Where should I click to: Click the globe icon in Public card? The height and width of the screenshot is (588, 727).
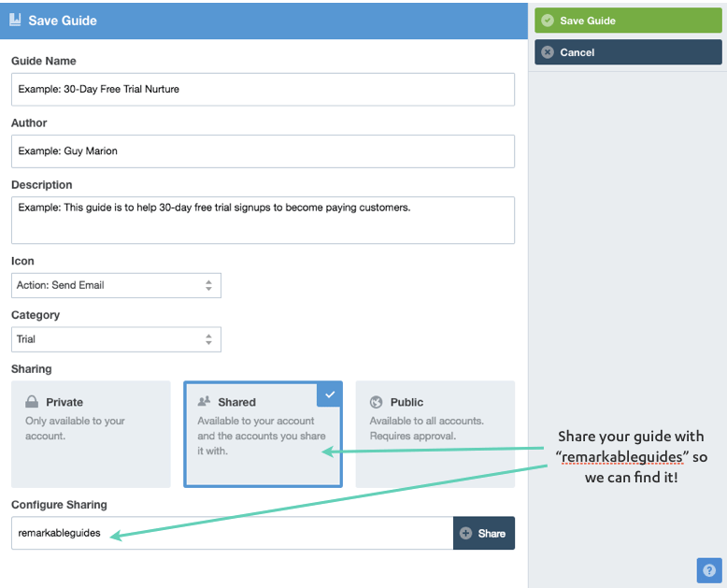pyautogui.click(x=376, y=402)
